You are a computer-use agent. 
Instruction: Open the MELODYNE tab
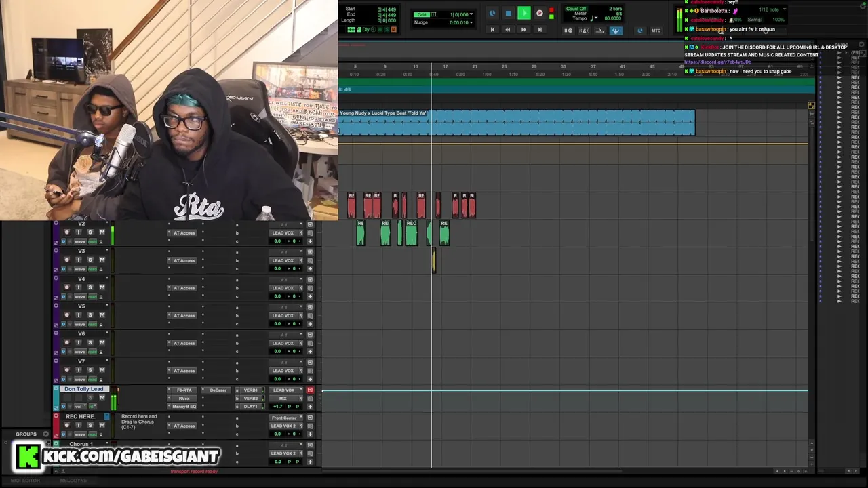click(73, 481)
